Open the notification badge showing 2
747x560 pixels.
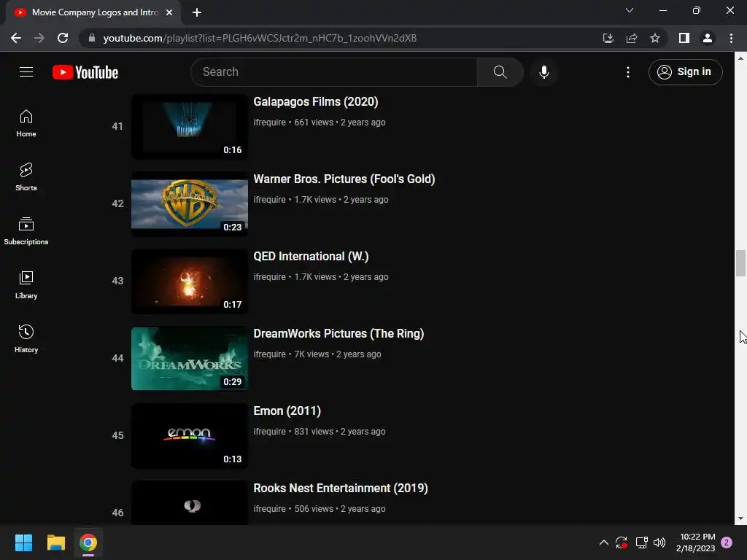(727, 542)
